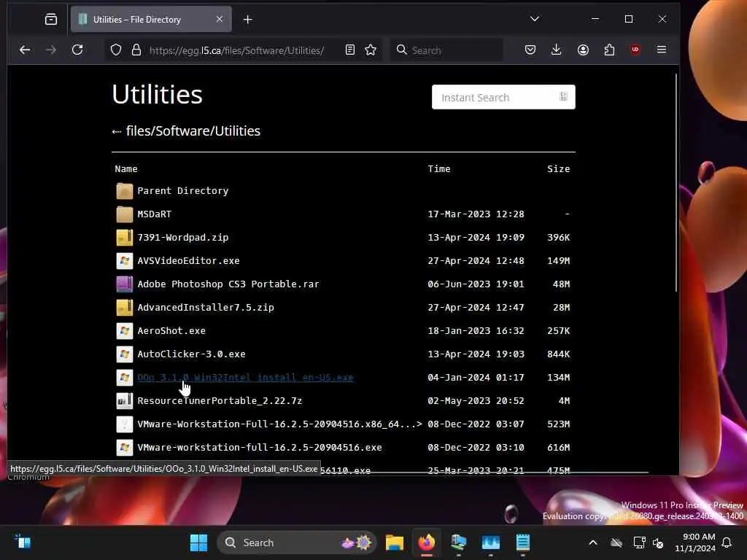Click the ResourceTunerPortable 7z file icon
This screenshot has width=747, height=560.
(124, 401)
